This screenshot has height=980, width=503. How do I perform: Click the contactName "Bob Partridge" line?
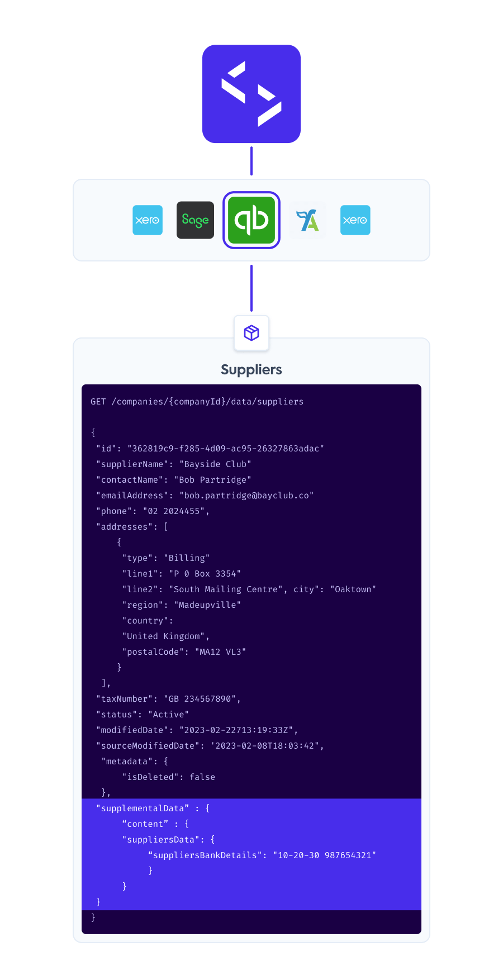[x=174, y=480]
